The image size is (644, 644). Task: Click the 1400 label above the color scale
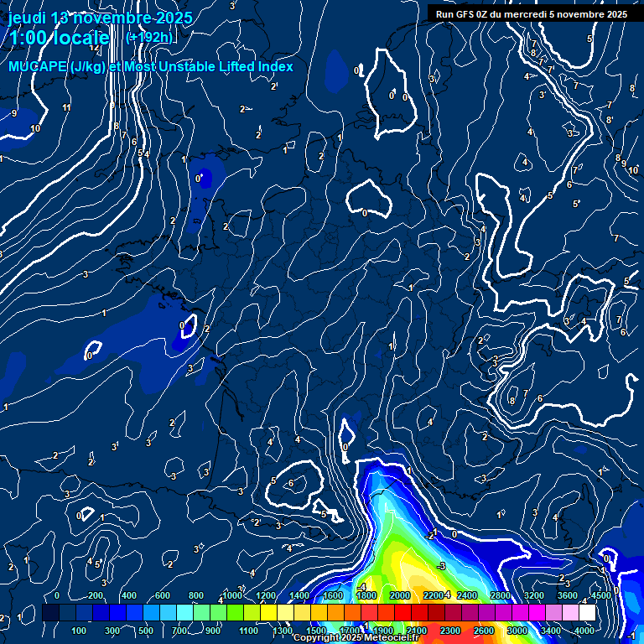click(x=299, y=595)
